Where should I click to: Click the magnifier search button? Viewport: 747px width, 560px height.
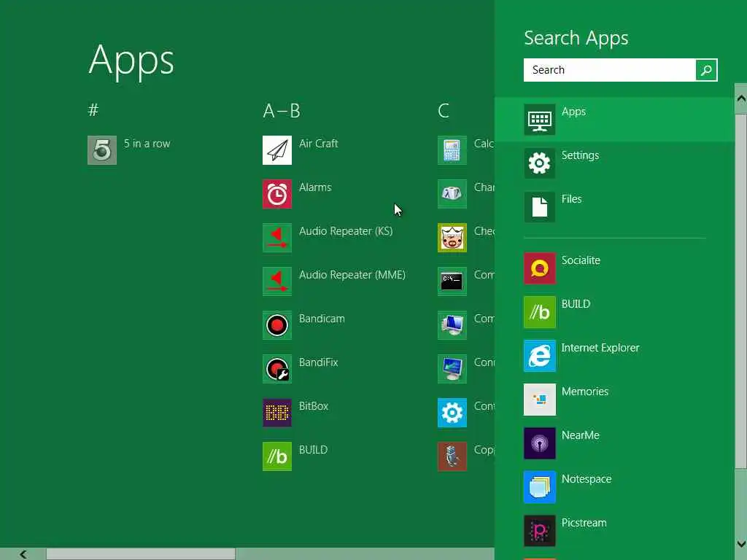click(706, 70)
